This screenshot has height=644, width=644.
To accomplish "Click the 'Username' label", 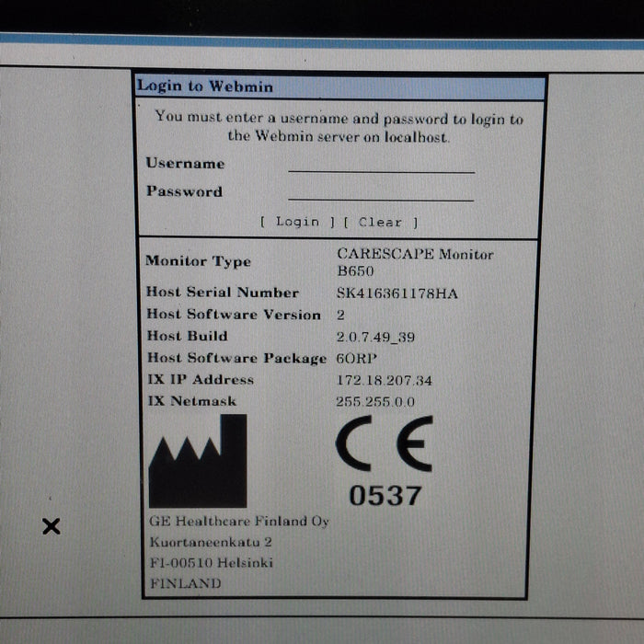I will point(185,164).
